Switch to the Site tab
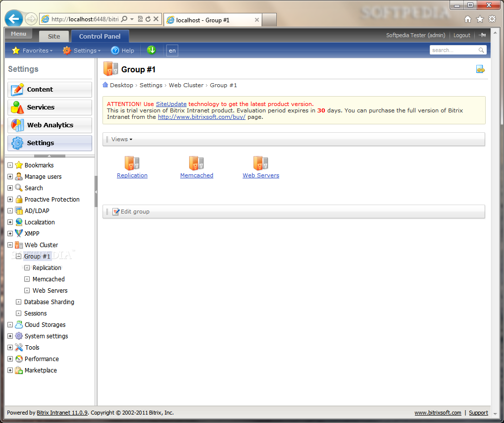Image resolution: width=504 pixels, height=423 pixels. [53, 36]
